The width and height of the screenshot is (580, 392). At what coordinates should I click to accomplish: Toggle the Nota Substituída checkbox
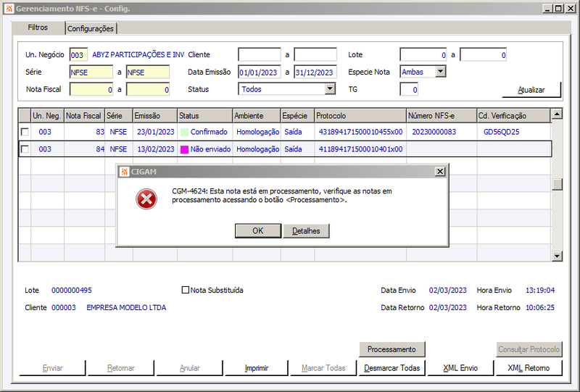coord(186,290)
